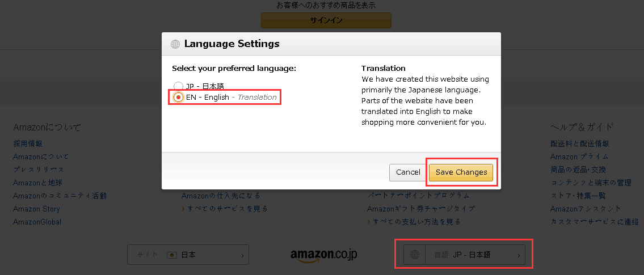
Task: Open the サイト: 日本 site dropdown
Action: pos(188,255)
